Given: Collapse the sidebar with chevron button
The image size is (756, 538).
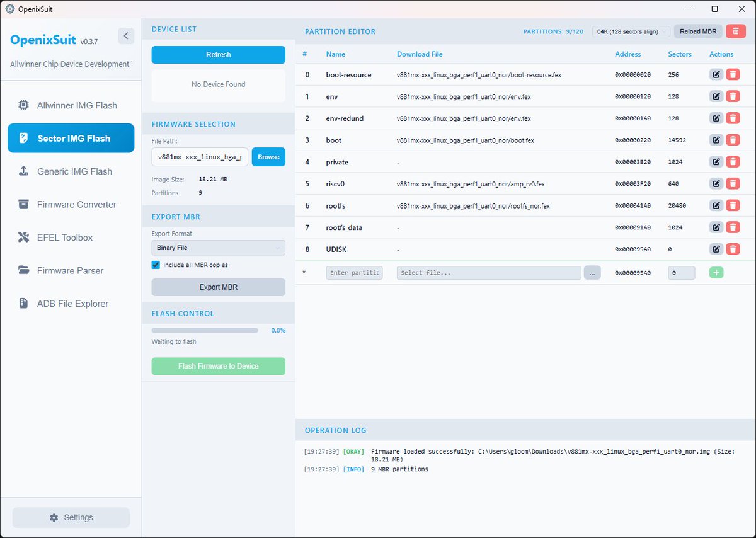Looking at the screenshot, I should (126, 36).
